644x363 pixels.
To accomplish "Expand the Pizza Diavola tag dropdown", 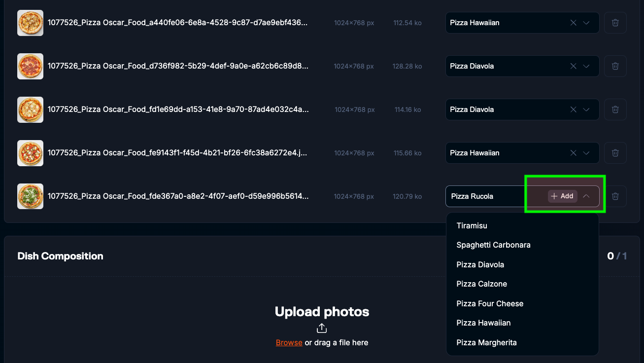I will point(586,66).
